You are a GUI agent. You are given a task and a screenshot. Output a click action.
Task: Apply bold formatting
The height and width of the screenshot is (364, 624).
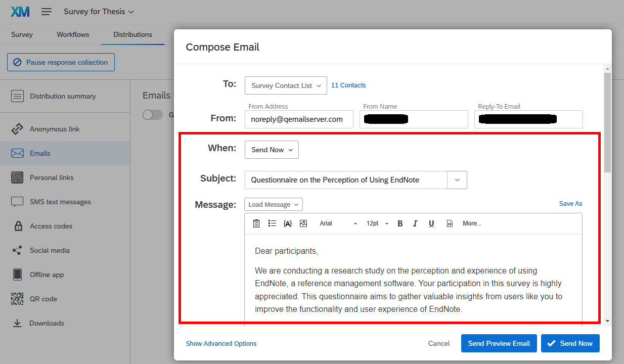(x=400, y=223)
